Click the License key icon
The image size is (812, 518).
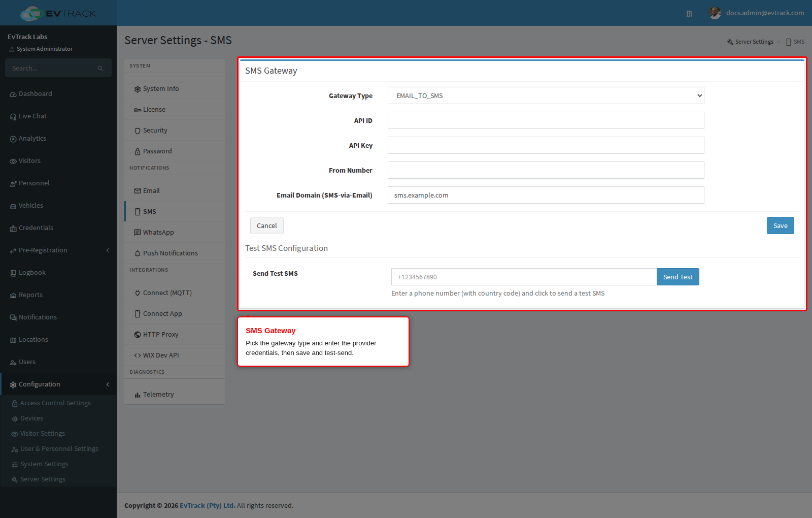point(138,110)
